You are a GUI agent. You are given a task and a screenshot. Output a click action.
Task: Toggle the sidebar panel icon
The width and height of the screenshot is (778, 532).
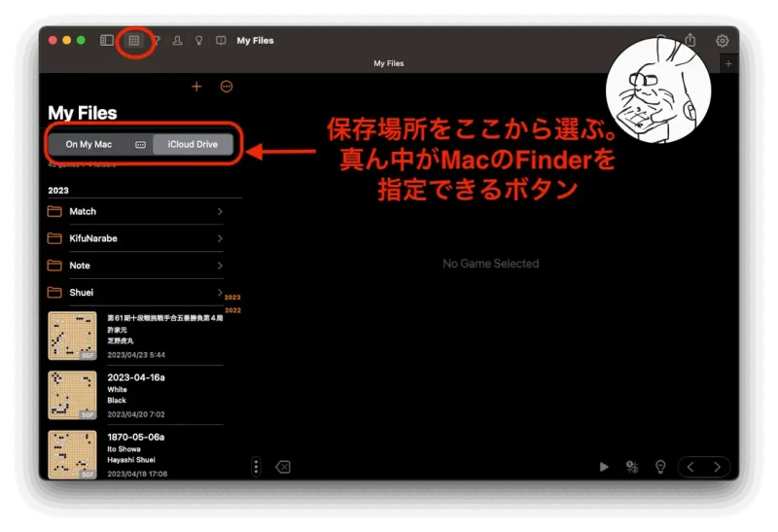tap(107, 40)
